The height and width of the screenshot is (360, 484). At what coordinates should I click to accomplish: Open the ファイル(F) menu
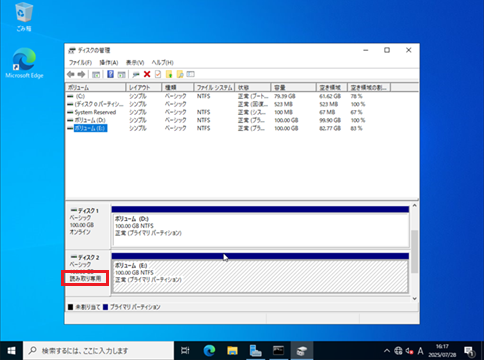[x=80, y=63]
